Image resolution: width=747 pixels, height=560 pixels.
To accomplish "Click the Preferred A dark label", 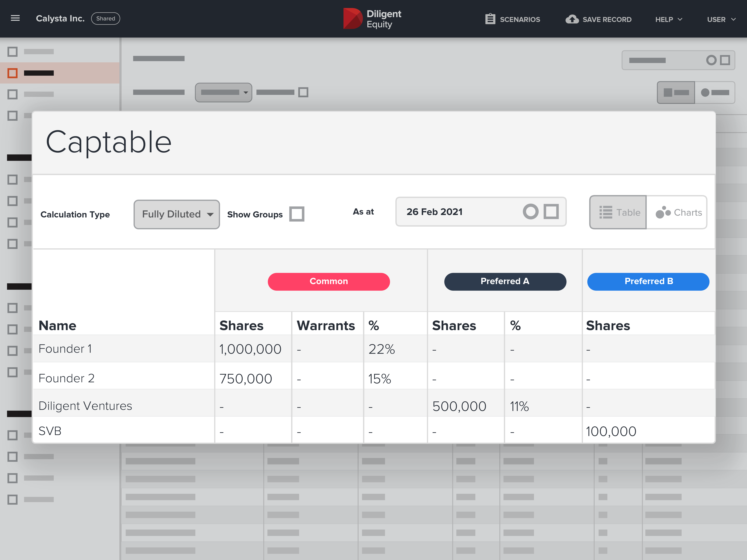I will coord(504,281).
